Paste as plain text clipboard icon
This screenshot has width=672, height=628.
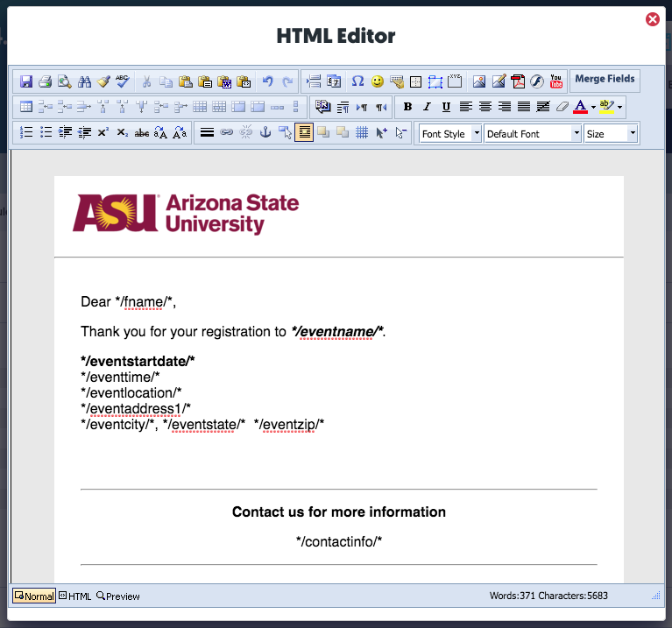click(205, 81)
